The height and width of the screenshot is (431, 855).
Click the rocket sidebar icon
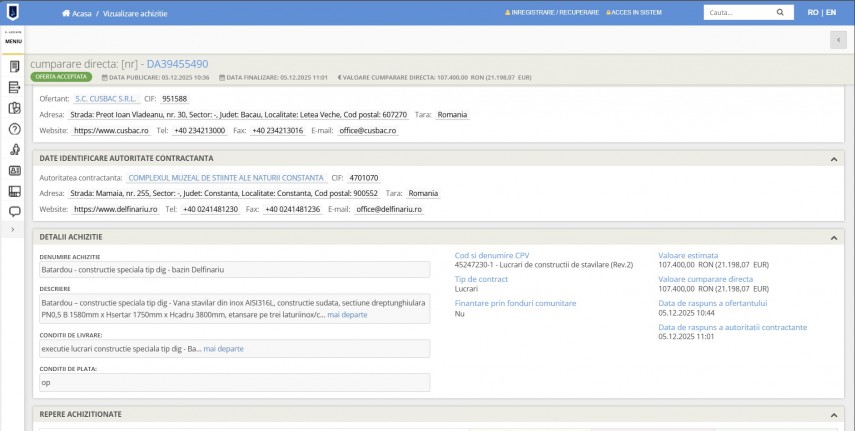tap(14, 149)
